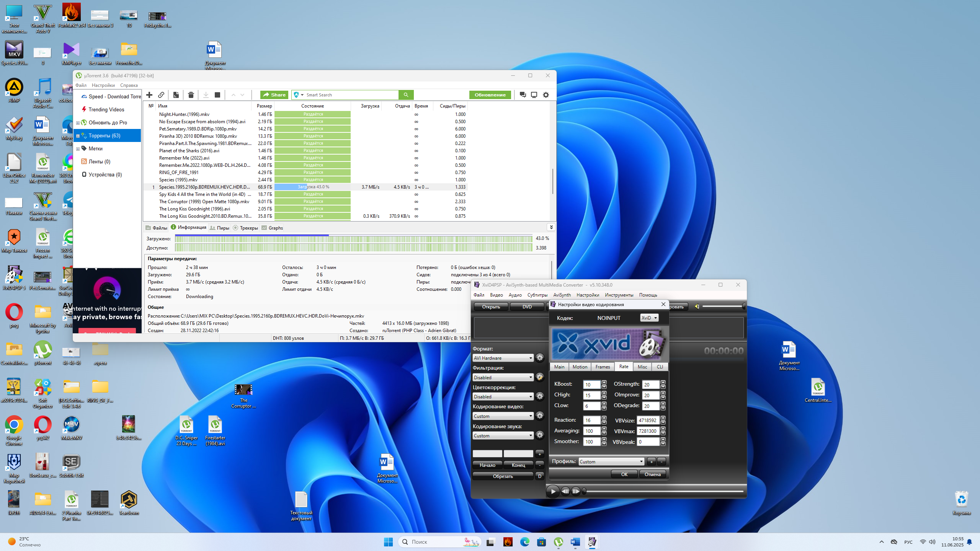Click the add torrent plus icon in uTorrent
980x551 pixels.
click(149, 95)
